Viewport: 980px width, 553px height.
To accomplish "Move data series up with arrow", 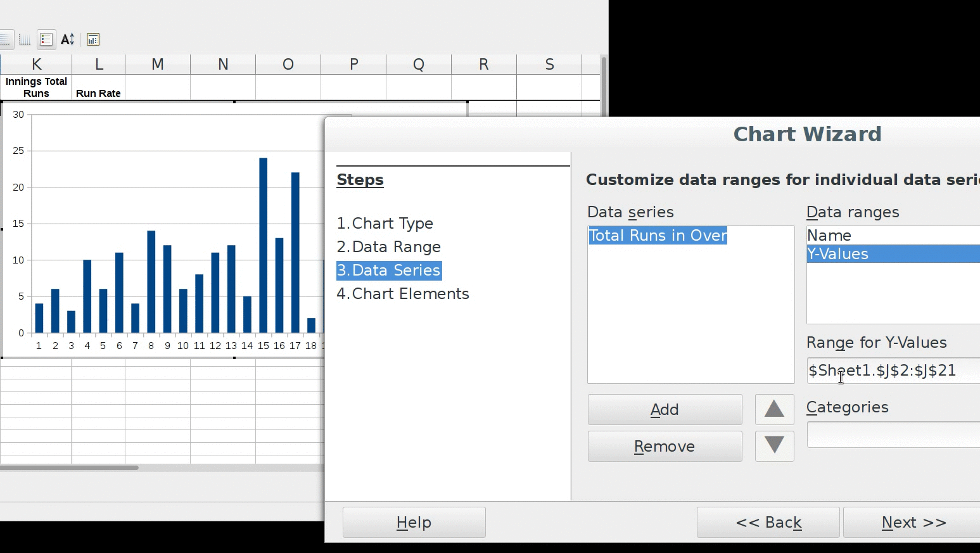I will click(x=774, y=409).
